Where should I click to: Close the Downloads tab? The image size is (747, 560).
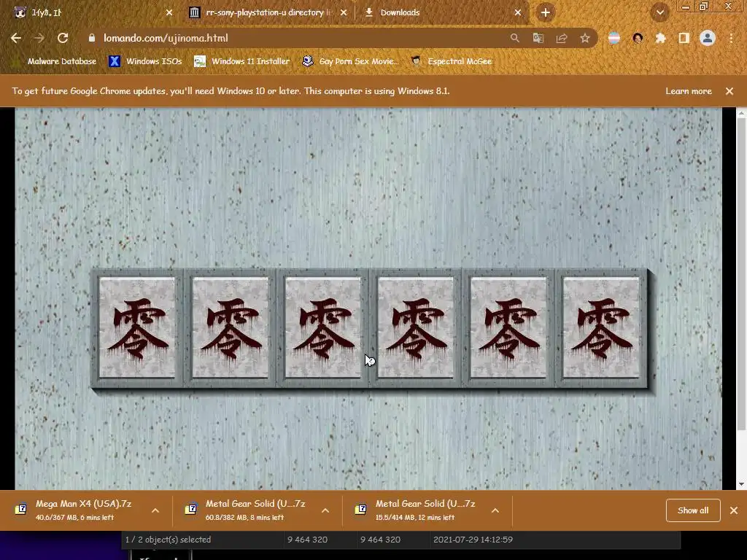518,12
